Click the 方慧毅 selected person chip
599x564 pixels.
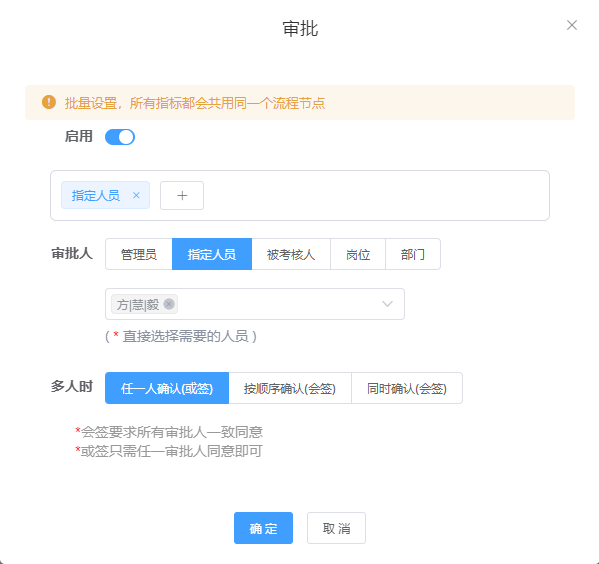[138, 304]
